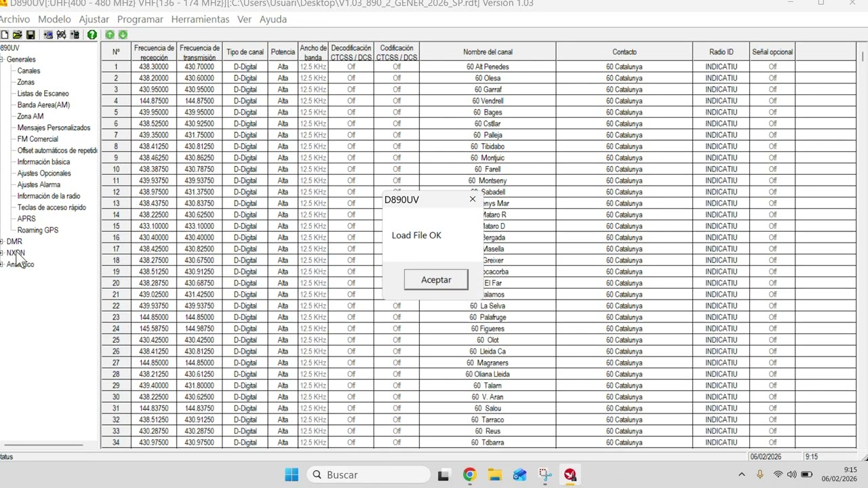Select channel name 60 Montseny
This screenshot has width=868, height=488.
[x=488, y=181]
